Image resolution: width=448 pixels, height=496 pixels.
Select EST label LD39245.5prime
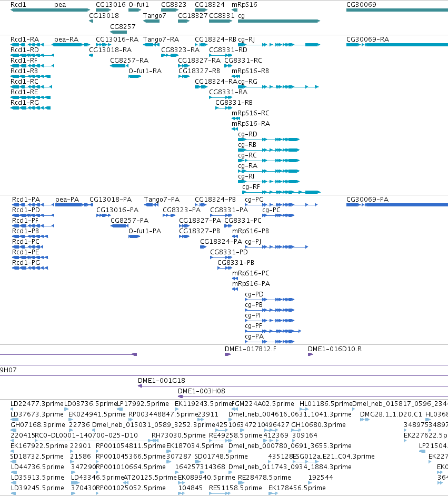[37, 488]
